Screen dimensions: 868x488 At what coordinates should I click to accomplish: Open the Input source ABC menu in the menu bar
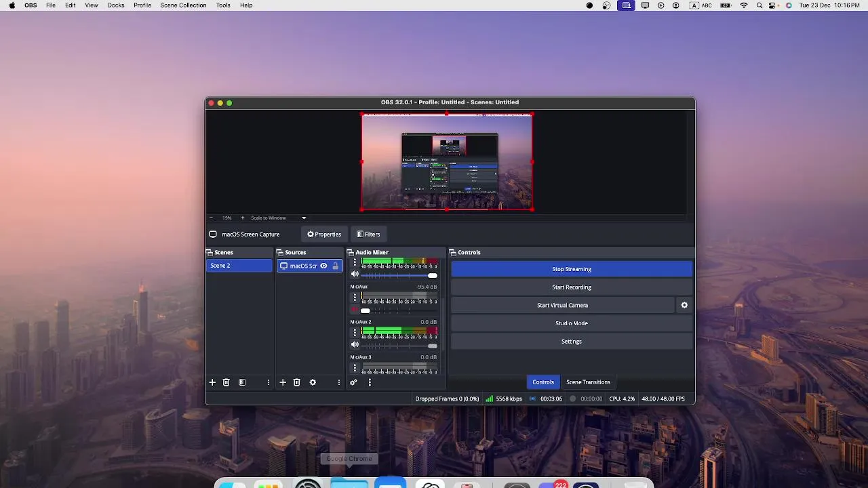point(701,5)
